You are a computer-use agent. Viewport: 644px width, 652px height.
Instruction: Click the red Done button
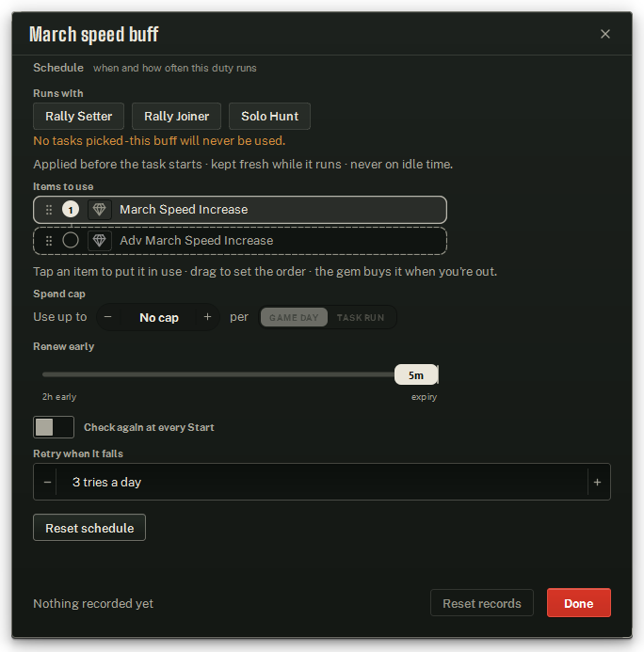pyautogui.click(x=579, y=603)
